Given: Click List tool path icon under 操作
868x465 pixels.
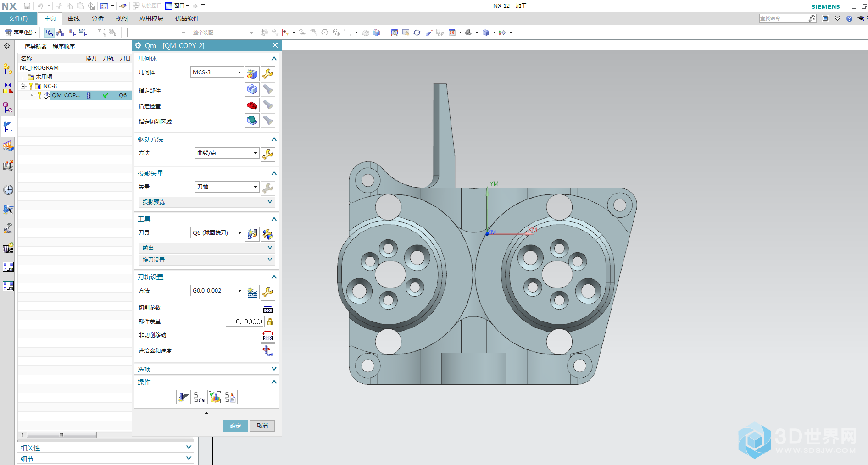Looking at the screenshot, I should (230, 397).
